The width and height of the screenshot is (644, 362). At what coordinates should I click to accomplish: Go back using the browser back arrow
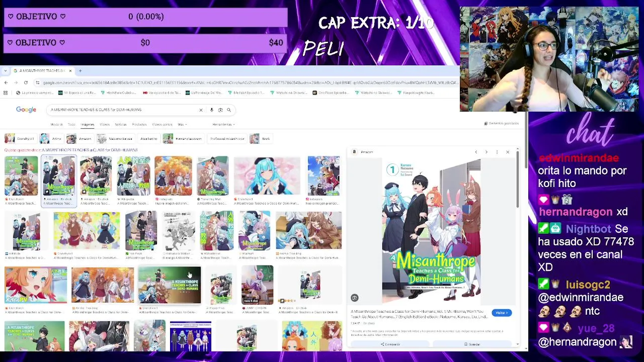tap(6, 82)
